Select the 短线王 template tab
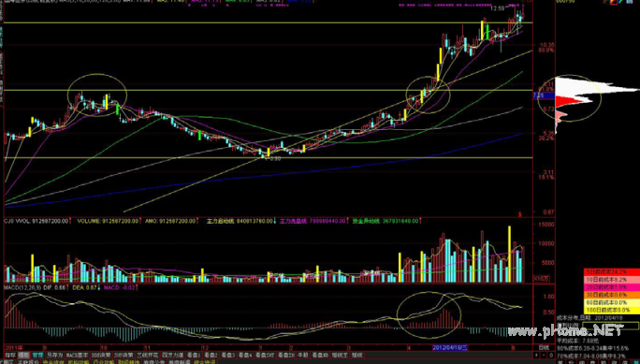Viewport: 640px width, 364px height. click(340, 355)
